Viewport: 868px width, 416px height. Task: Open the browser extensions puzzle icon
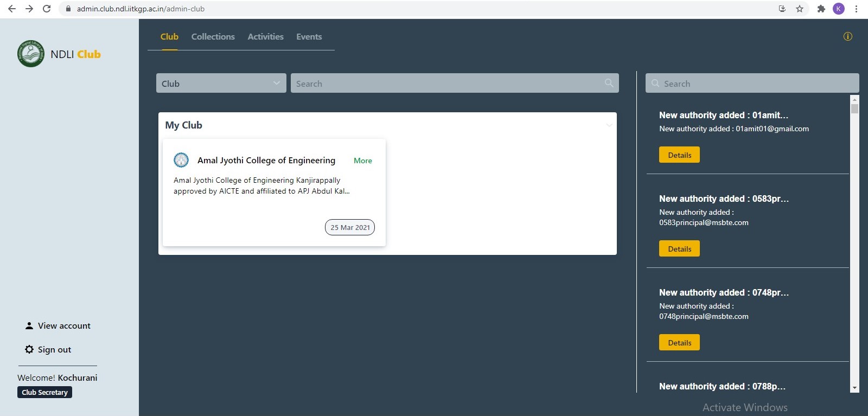(821, 9)
